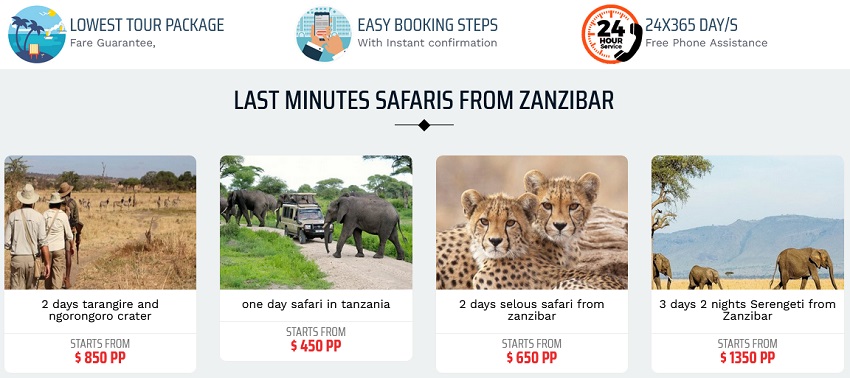850x378 pixels.
Task: Open 3 days 2 nights Serengeti title
Action: click(748, 310)
